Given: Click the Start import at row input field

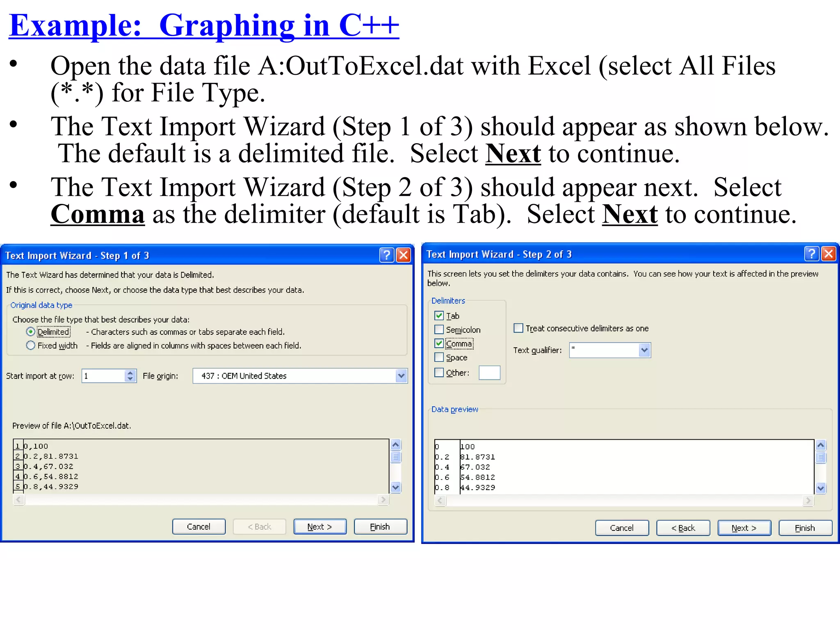Looking at the screenshot, I should [104, 376].
